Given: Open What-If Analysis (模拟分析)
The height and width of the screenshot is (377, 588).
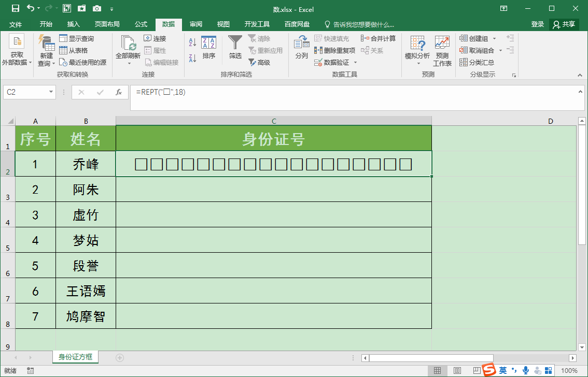Looking at the screenshot, I should [x=417, y=51].
